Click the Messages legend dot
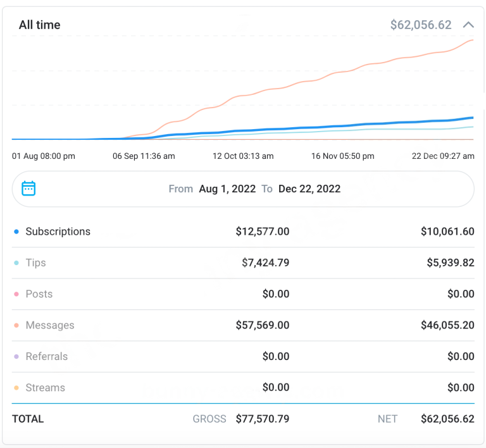Image resolution: width=486 pixels, height=448 pixels. pyautogui.click(x=16, y=325)
